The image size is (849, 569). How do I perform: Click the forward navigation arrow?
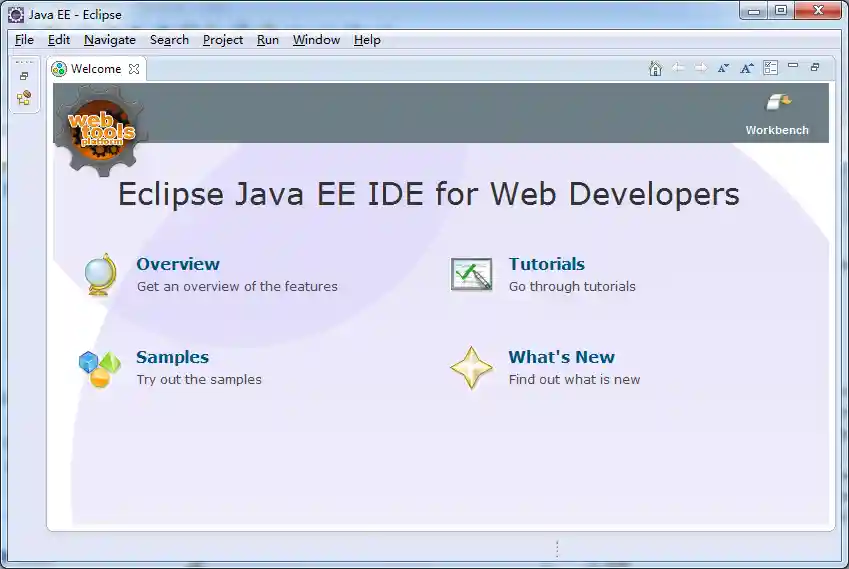click(701, 68)
